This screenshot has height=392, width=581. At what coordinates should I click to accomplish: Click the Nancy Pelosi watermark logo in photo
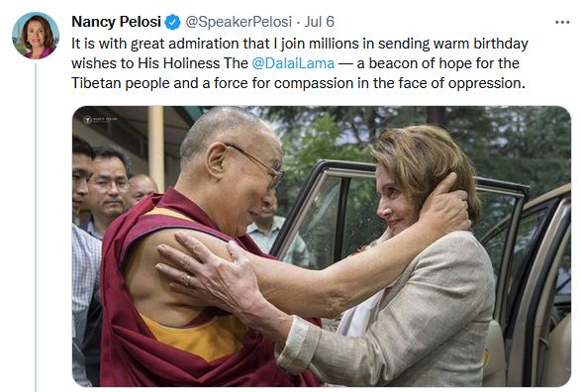tap(100, 120)
